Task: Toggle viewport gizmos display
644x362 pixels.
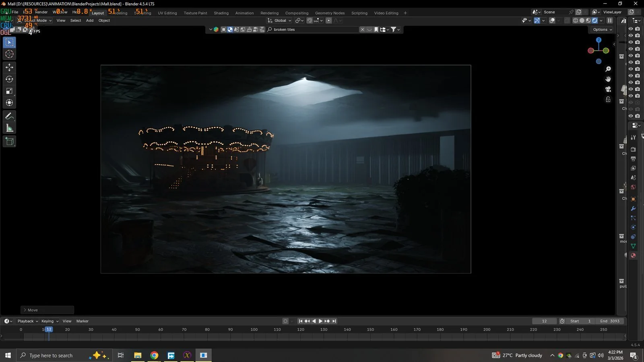Action: click(x=537, y=21)
